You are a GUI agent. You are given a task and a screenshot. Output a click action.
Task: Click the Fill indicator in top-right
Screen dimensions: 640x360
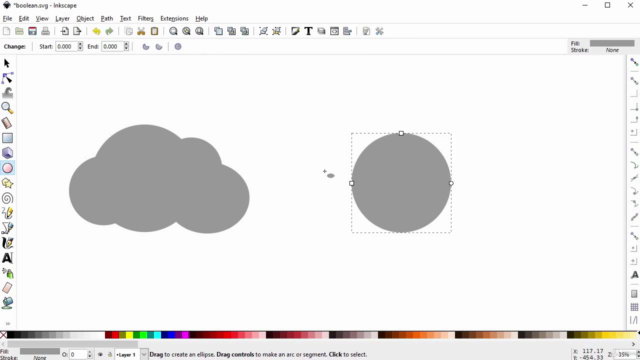612,43
